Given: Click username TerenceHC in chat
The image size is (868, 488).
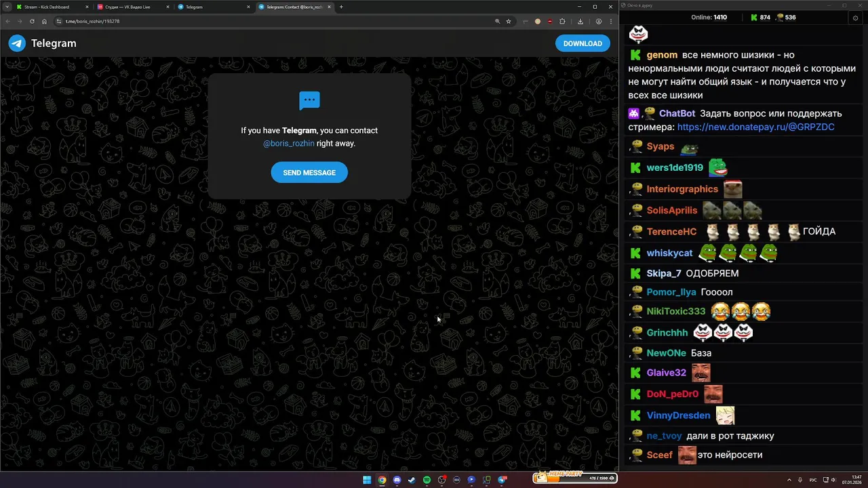Looking at the screenshot, I should [671, 232].
